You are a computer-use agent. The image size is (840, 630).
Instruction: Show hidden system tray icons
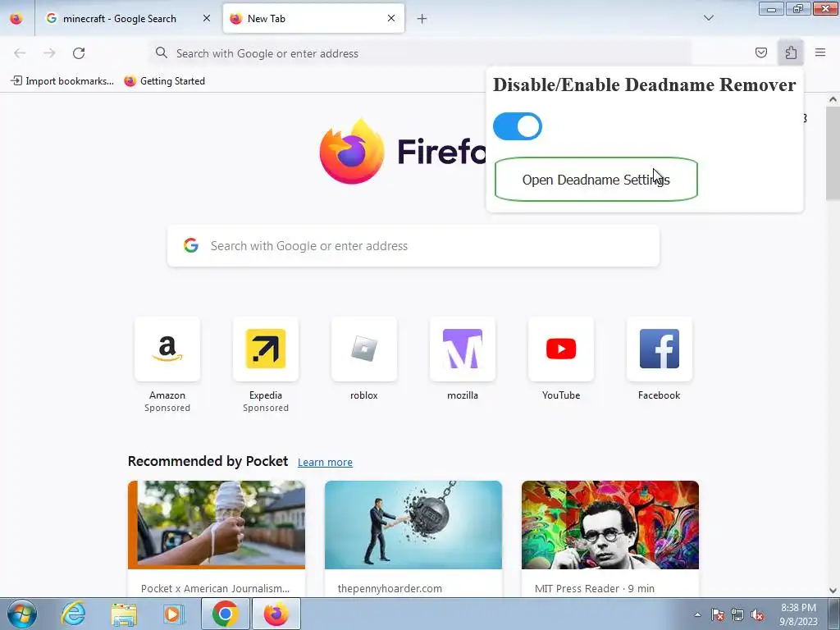pos(697,614)
